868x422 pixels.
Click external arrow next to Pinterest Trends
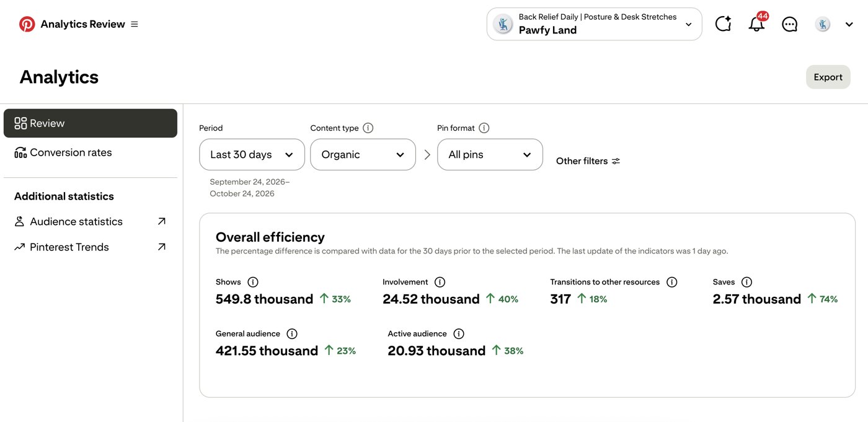click(162, 247)
